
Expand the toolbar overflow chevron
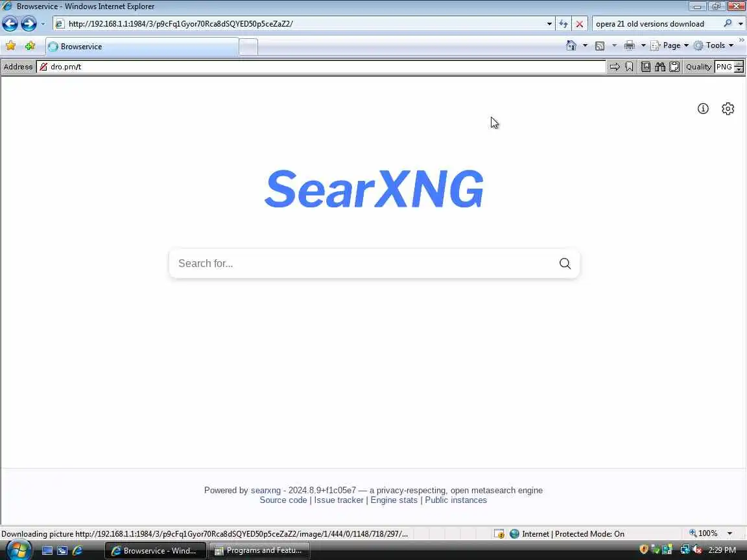click(741, 40)
